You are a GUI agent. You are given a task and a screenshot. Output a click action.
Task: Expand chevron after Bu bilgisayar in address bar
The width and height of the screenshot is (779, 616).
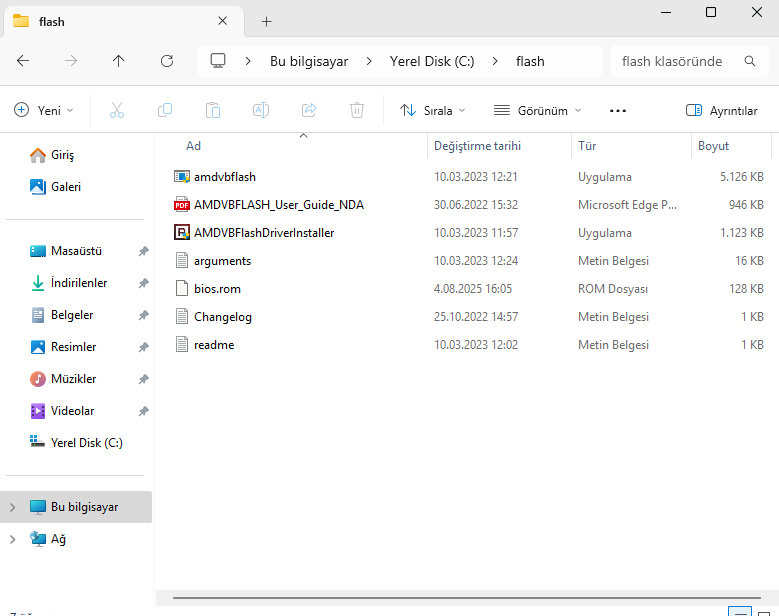click(369, 61)
